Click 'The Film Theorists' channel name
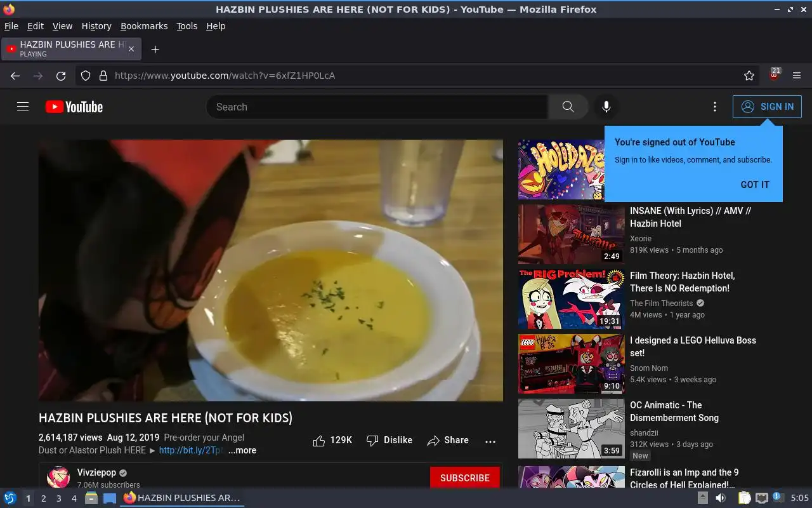The image size is (812, 508). tap(662, 304)
